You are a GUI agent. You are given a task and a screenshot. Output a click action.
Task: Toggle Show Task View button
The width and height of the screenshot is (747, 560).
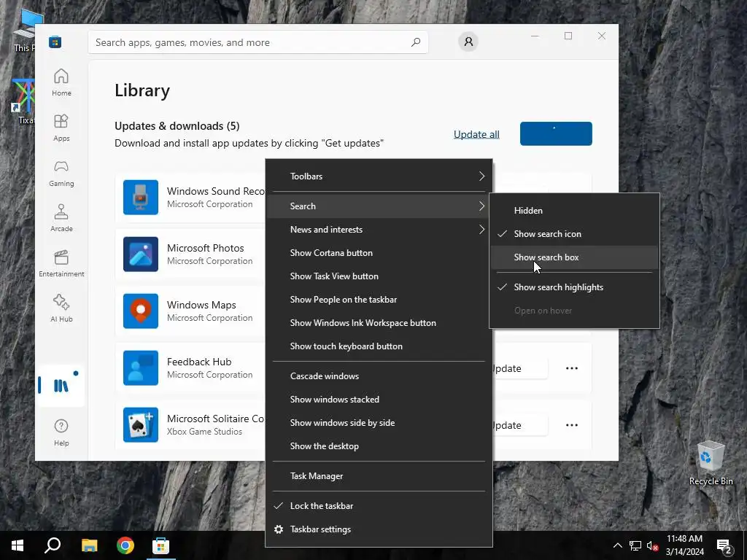click(x=379, y=276)
